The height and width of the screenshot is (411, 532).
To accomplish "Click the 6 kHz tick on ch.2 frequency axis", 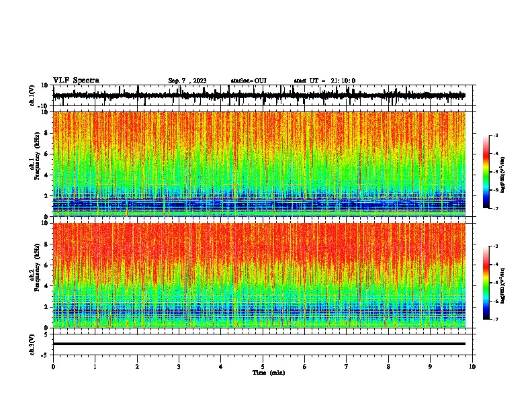I will click(x=46, y=265).
